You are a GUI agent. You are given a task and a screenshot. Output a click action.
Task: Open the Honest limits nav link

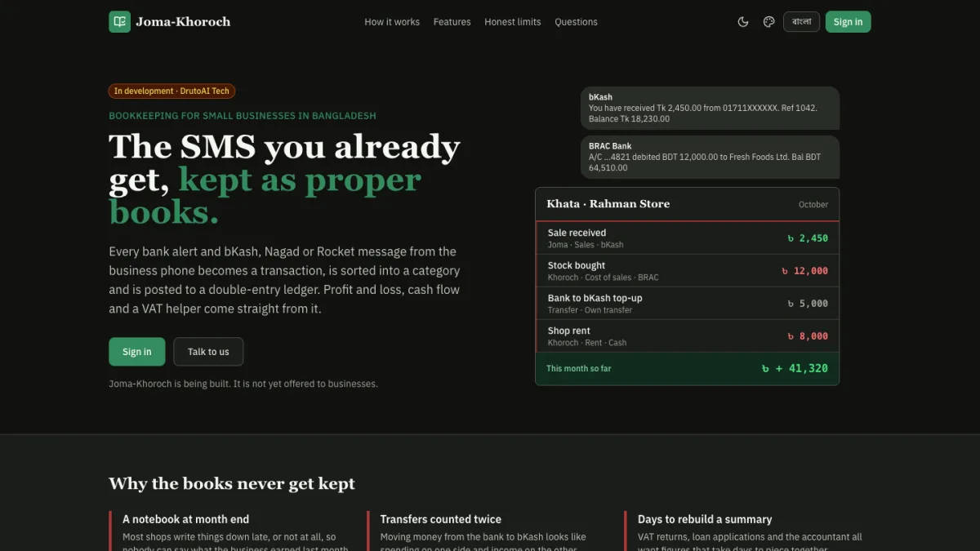point(512,22)
